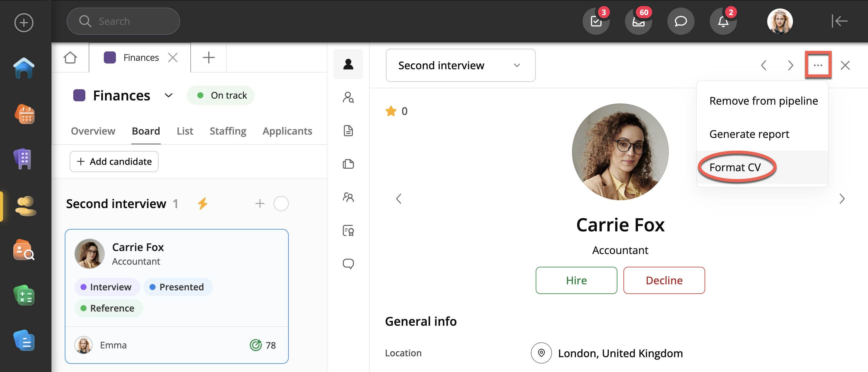Image resolution: width=868 pixels, height=372 pixels.
Task: Open the tasks checklist icon with badge 3
Action: pyautogui.click(x=596, y=21)
